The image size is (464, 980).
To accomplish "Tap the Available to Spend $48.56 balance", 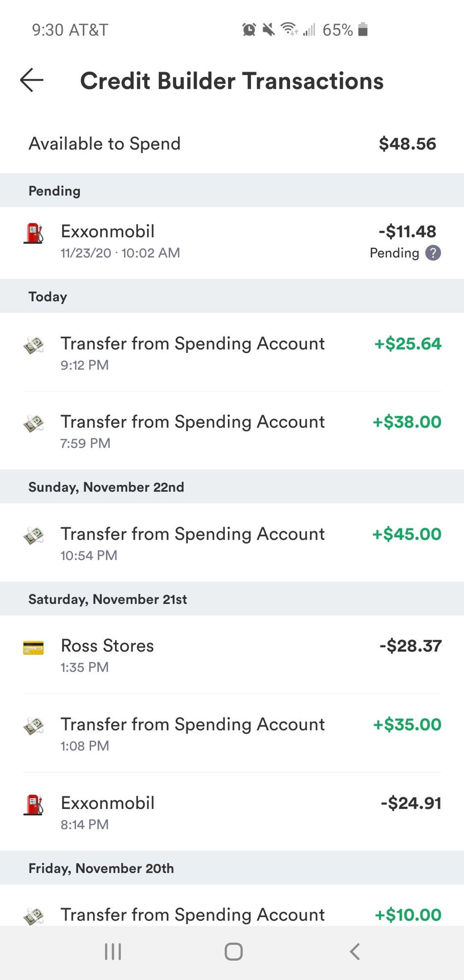I will (x=407, y=144).
